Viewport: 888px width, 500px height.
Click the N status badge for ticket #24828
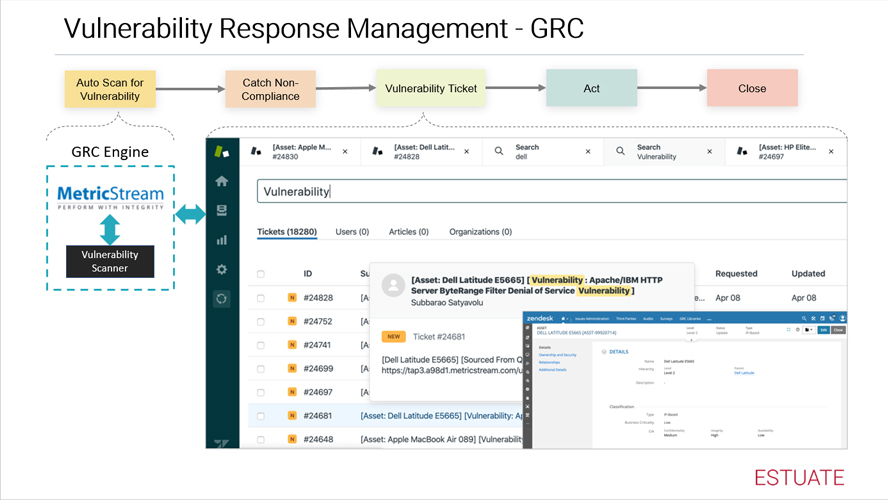[292, 297]
